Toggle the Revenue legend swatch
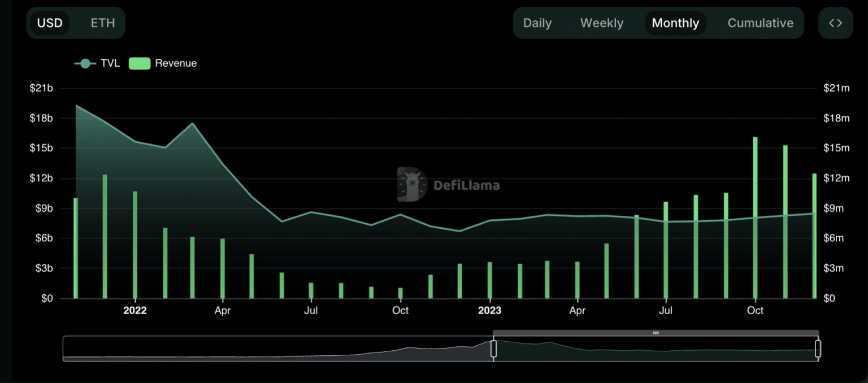Screen dimensions: 868x383 140,63
